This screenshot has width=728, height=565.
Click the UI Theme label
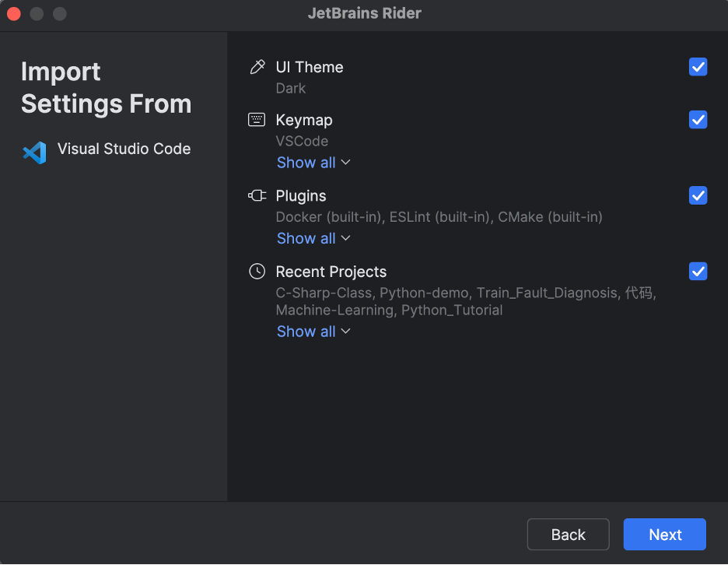pyautogui.click(x=310, y=68)
